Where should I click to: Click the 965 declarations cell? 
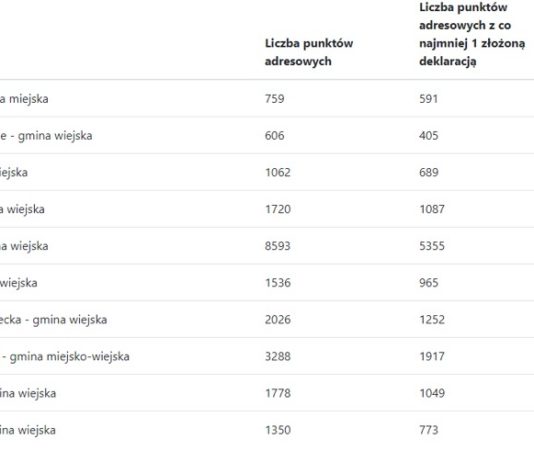coord(429,283)
